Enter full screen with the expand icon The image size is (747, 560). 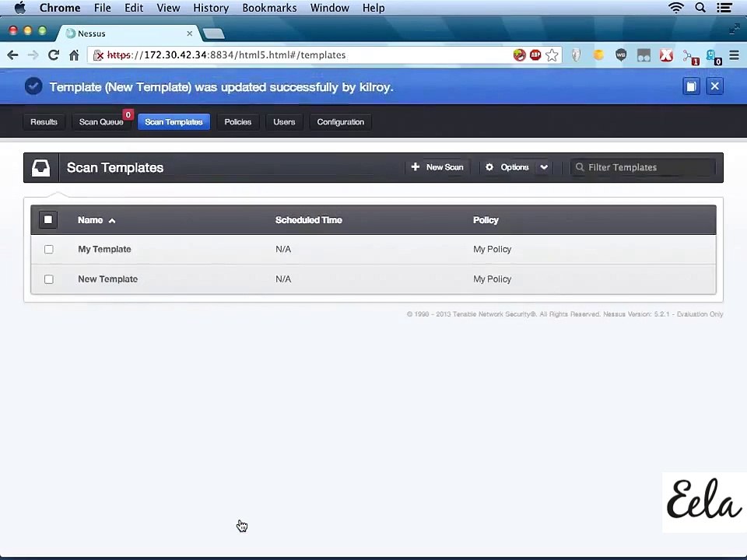[x=734, y=30]
